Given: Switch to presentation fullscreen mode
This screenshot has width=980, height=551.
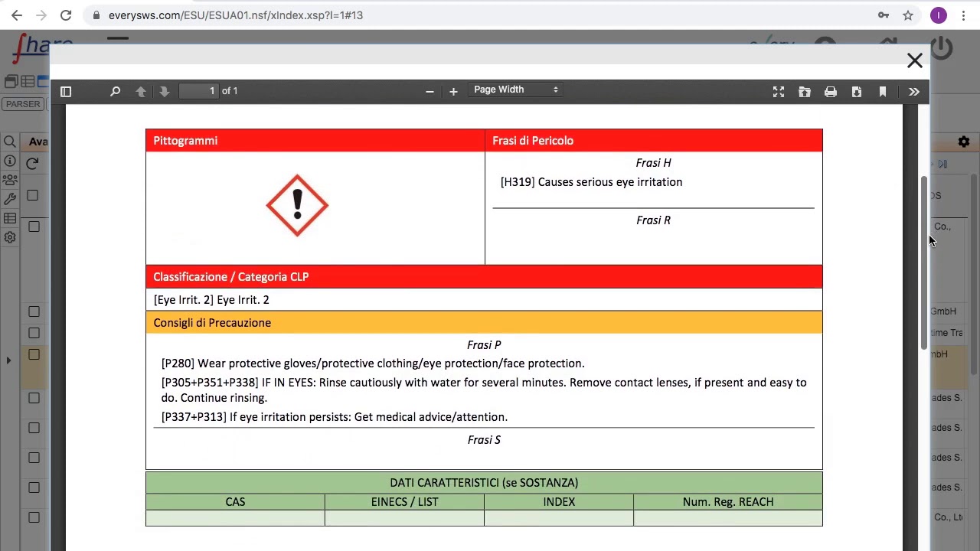Looking at the screenshot, I should point(779,92).
